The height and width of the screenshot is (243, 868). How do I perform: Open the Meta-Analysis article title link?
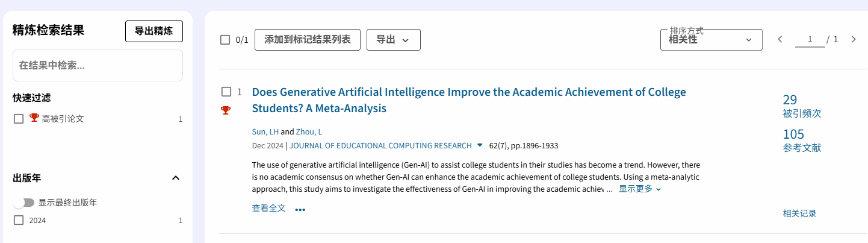tap(468, 100)
